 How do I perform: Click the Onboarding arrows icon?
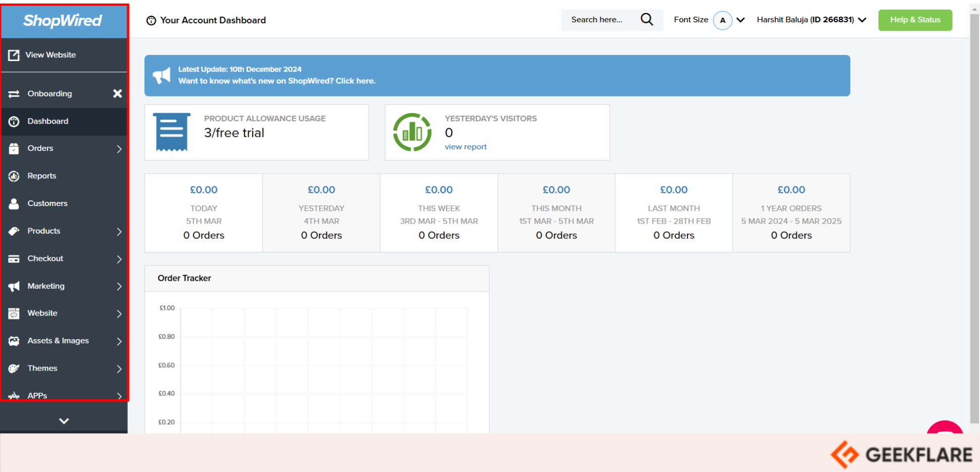[x=14, y=94]
